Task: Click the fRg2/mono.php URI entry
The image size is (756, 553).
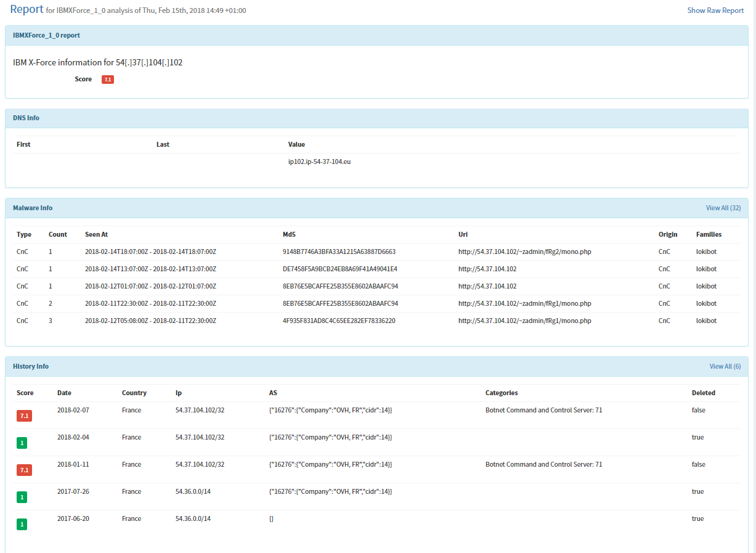Action: (524, 252)
